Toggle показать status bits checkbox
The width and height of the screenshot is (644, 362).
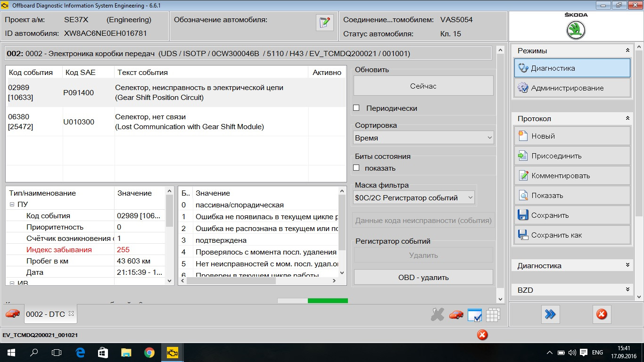click(x=356, y=168)
